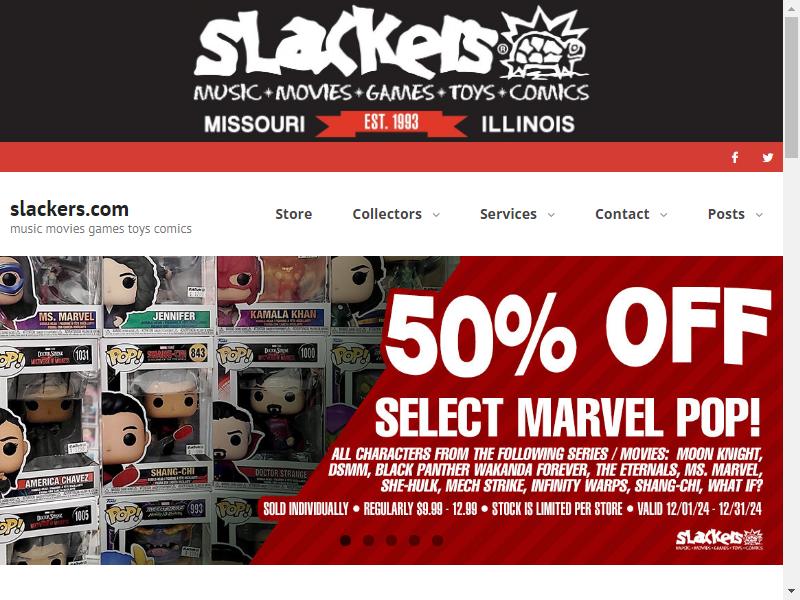
Task: Select the second carousel slide dot
Action: [x=368, y=540]
